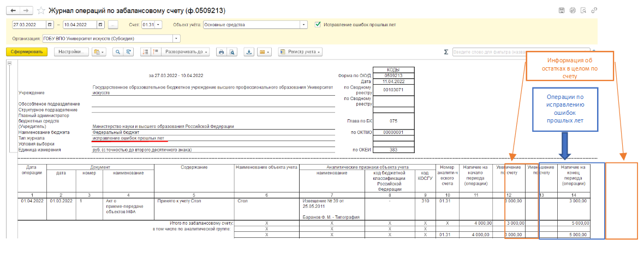Click the back navigation arrow
The width and height of the screenshot is (644, 257).
coord(13,11)
